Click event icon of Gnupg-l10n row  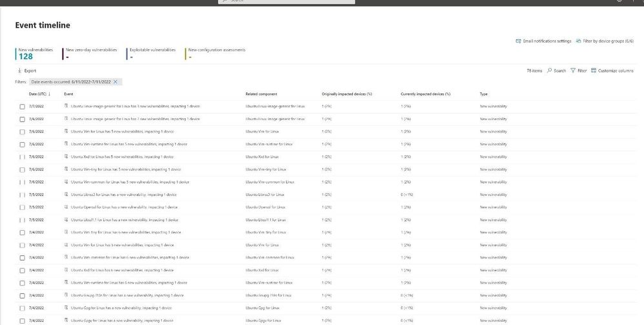point(66,295)
